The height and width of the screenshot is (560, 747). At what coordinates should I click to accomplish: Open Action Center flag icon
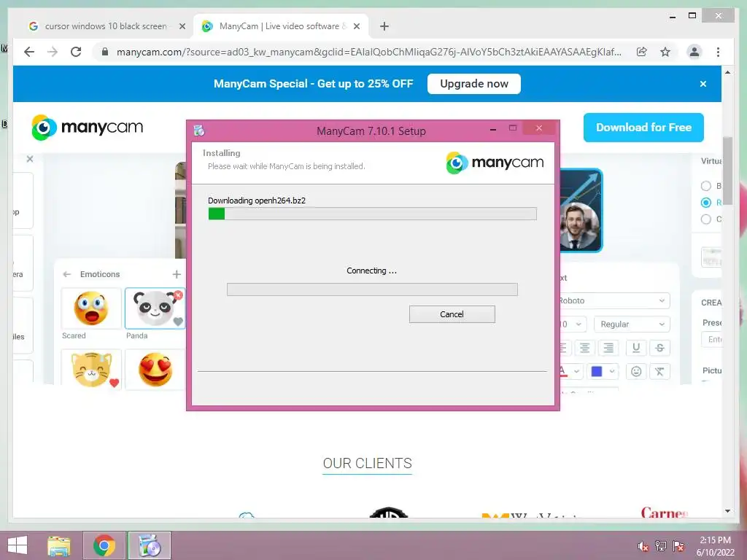click(x=678, y=546)
